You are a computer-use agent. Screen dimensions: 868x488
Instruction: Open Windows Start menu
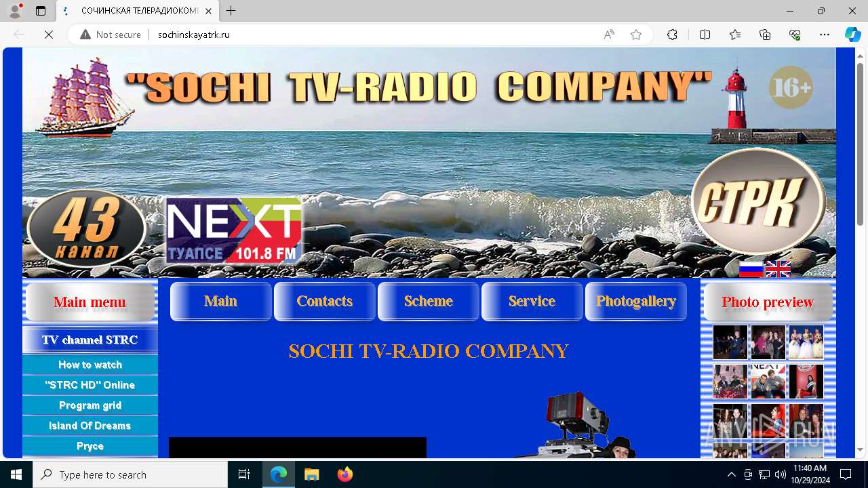coord(16,474)
